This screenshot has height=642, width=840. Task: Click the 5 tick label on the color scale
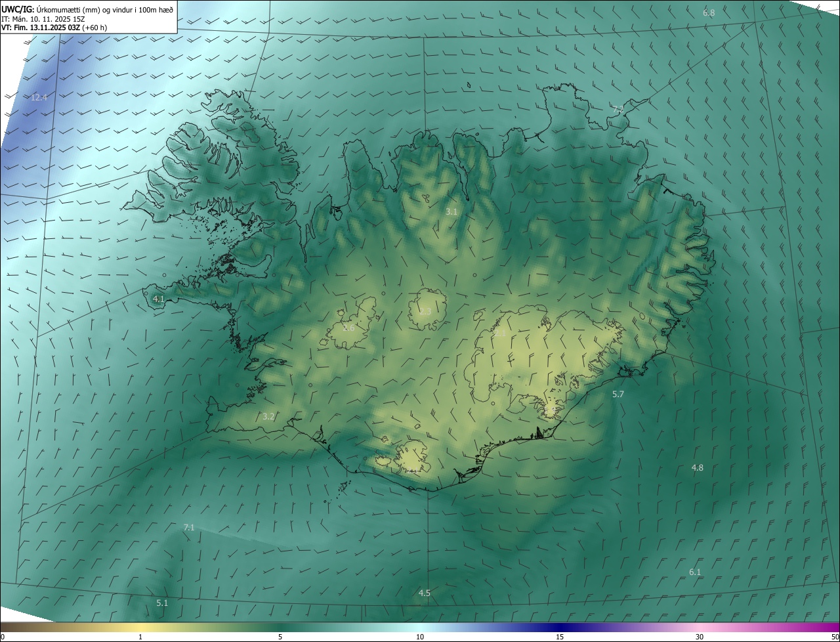pos(280,637)
